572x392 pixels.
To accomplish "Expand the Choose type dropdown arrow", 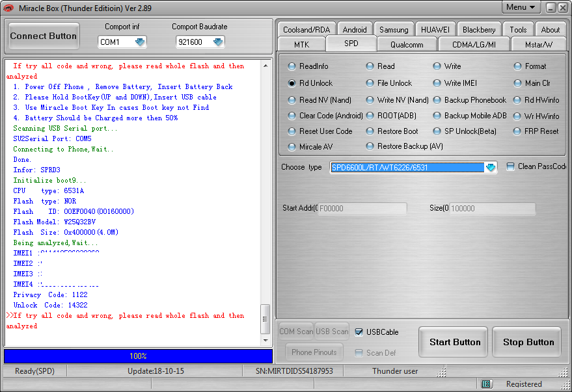I will (491, 167).
